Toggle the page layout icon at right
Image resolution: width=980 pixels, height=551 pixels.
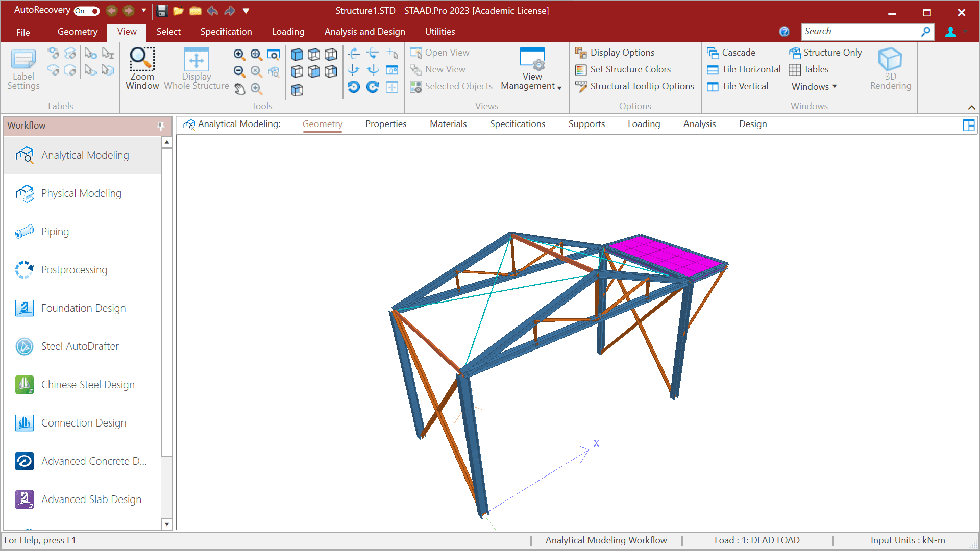tap(968, 125)
